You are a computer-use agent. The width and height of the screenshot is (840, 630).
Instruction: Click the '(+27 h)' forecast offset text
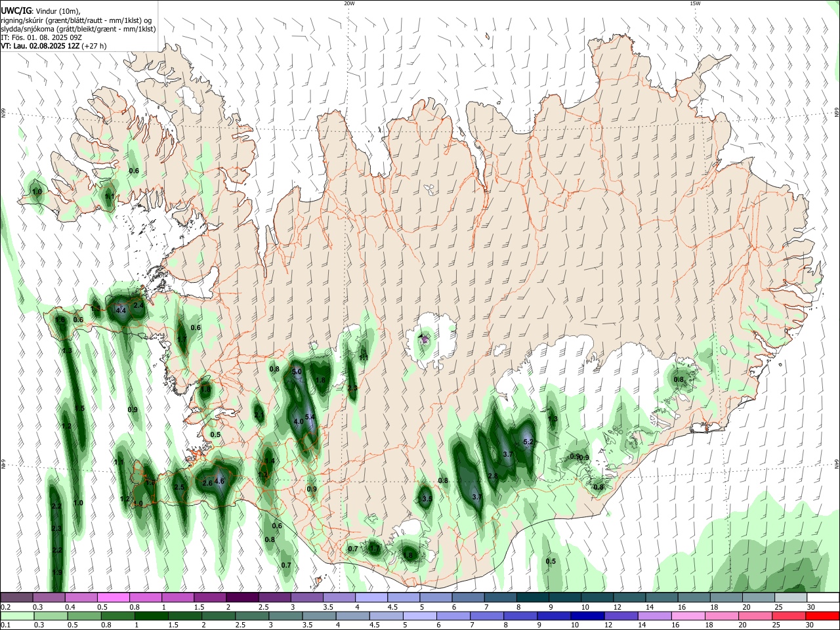tap(94, 46)
